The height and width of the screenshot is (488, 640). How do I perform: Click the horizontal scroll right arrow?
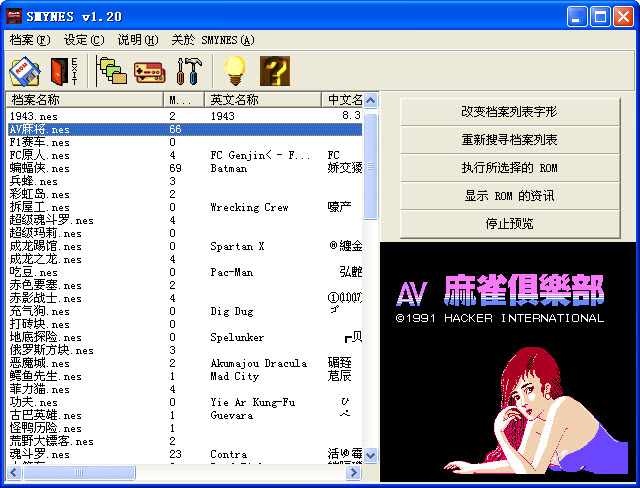coord(353,472)
